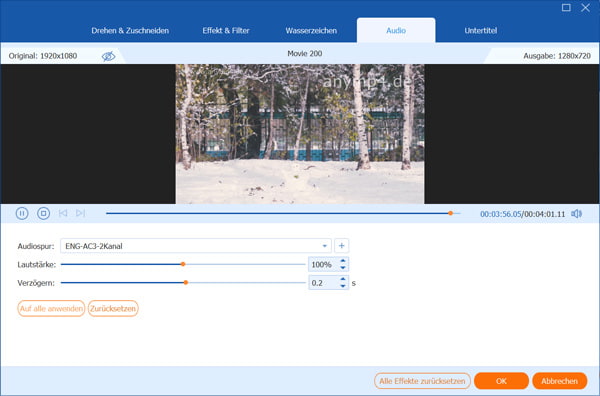Viewport: 600px width, 396px height.
Task: Toggle original preview eye icon
Action: click(108, 56)
